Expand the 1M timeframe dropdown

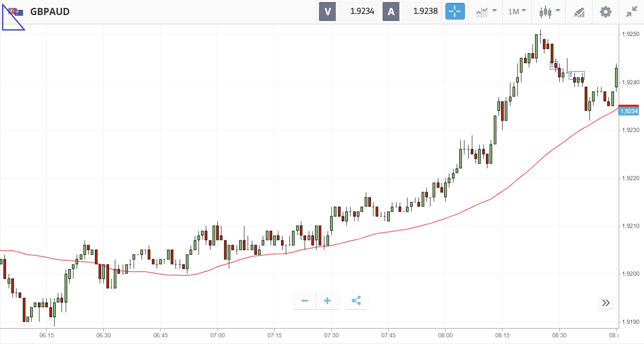[x=517, y=11]
